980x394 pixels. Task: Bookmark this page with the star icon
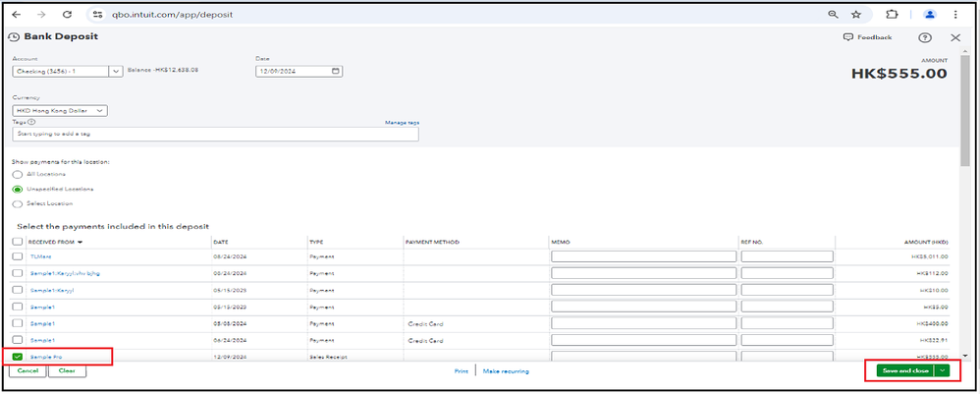click(856, 15)
